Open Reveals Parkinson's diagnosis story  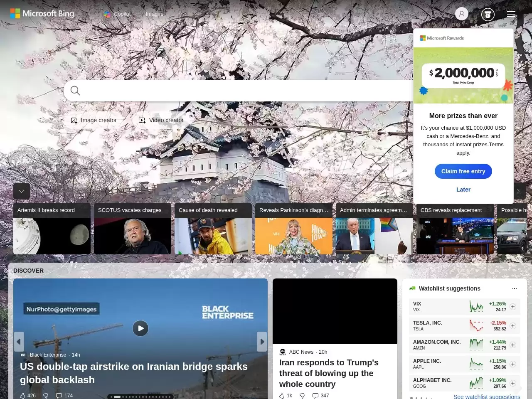(x=294, y=229)
